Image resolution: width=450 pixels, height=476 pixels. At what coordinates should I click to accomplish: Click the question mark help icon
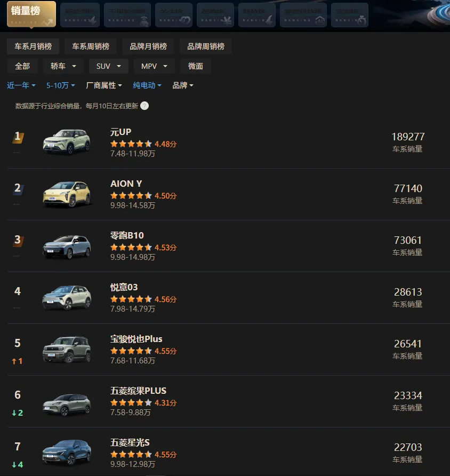point(144,106)
